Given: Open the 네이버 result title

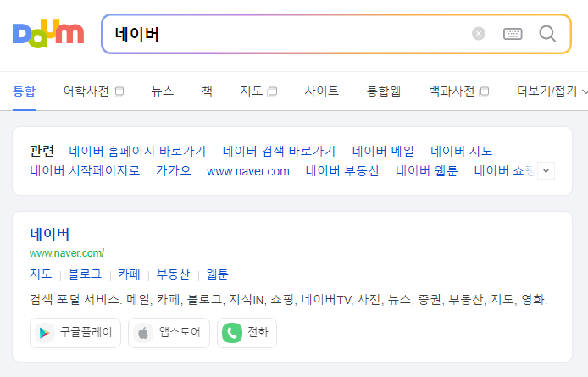Looking at the screenshot, I should coord(50,234).
